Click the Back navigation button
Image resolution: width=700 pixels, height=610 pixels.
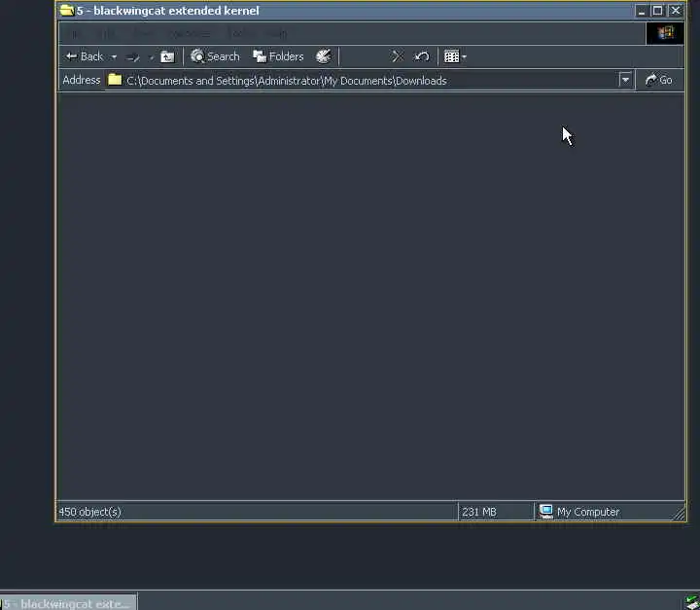tap(84, 56)
